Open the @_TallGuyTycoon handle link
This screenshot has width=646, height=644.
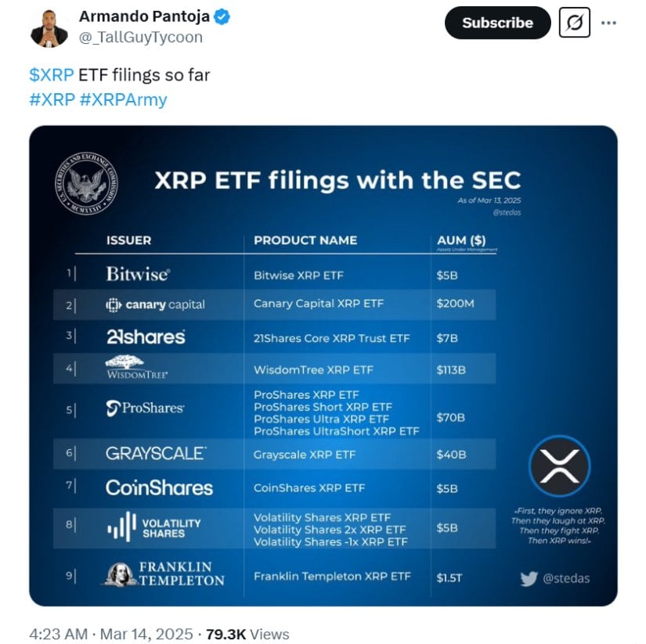coord(141,37)
